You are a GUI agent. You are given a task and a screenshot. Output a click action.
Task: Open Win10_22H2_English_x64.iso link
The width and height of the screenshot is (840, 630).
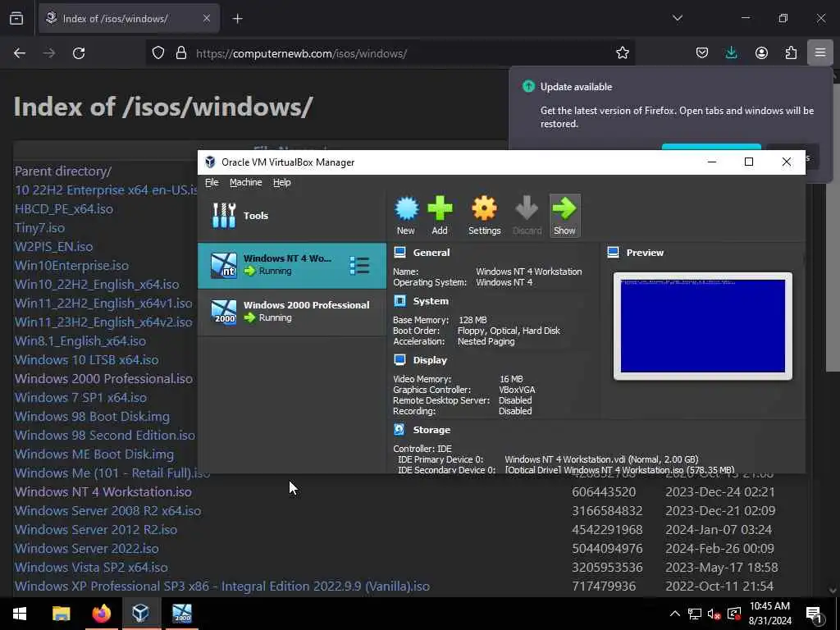pos(97,285)
